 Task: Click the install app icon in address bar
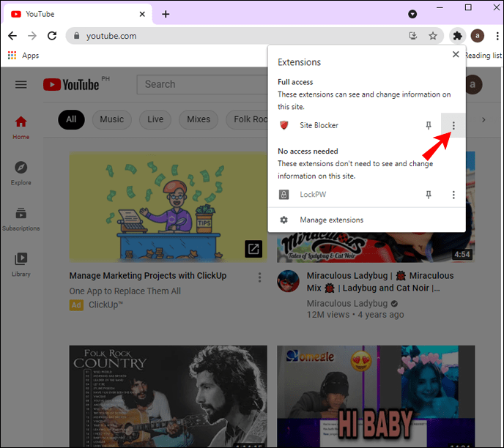coord(413,36)
